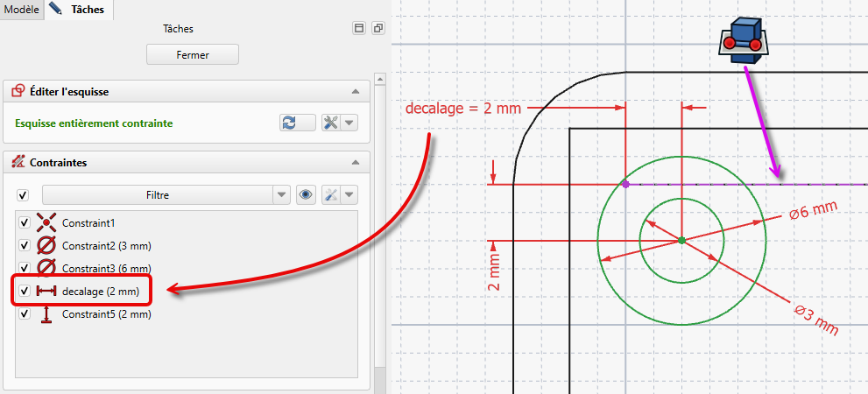
Task: Collapse the Contraintes section
Action: pos(355,163)
